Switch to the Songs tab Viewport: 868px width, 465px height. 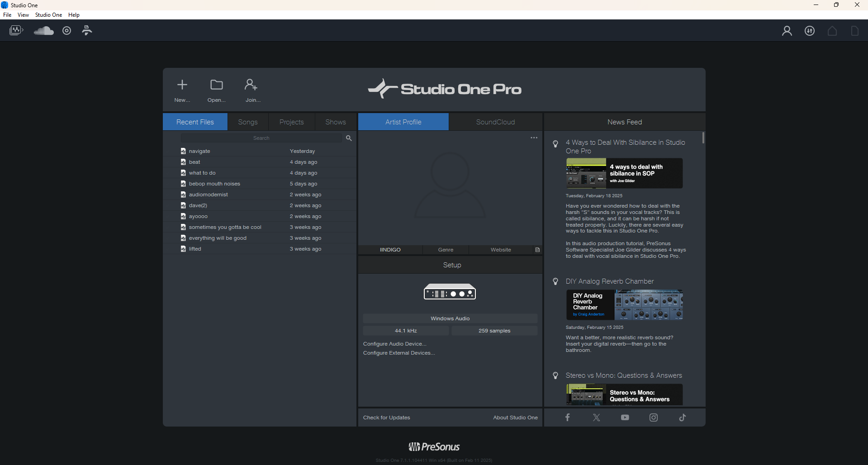coord(248,122)
